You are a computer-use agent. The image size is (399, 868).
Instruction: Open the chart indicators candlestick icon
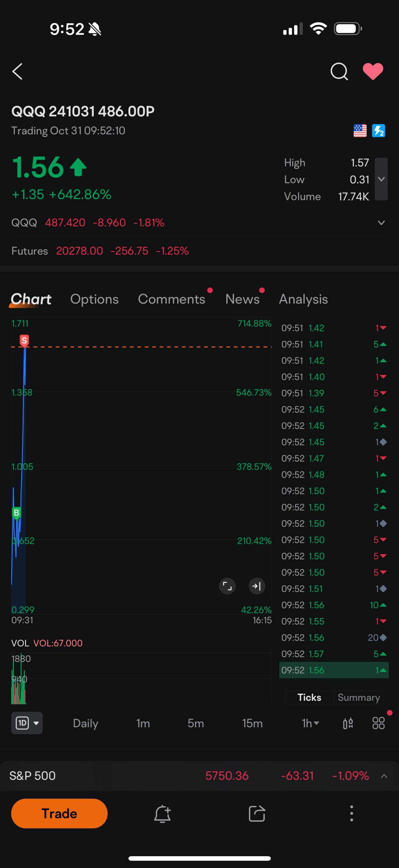348,723
